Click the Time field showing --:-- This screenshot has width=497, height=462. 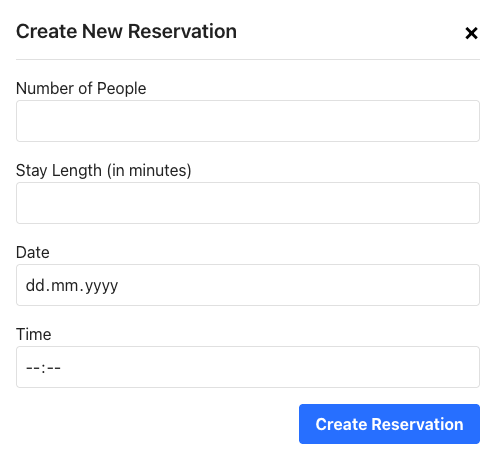pos(248,367)
